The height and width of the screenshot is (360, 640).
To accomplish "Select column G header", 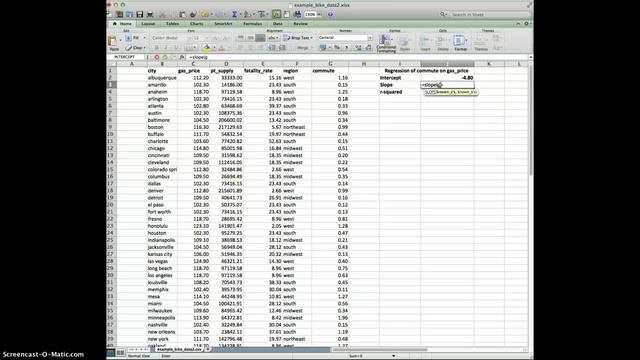I will [x=330, y=64].
